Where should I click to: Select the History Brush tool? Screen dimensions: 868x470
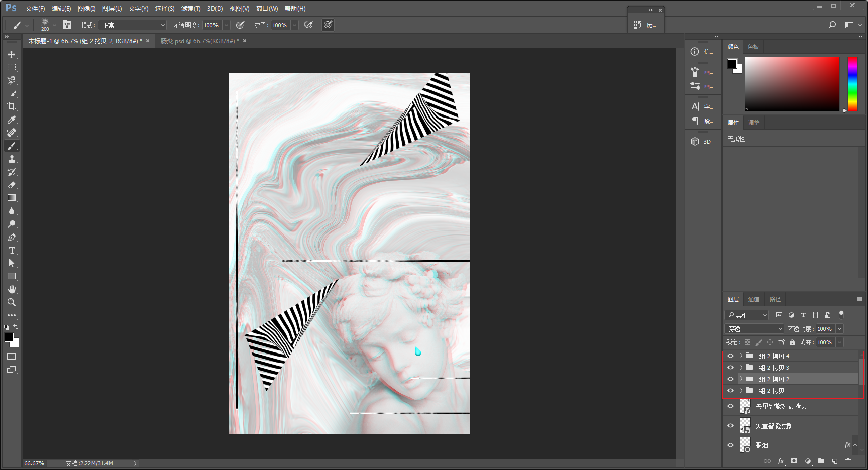pyautogui.click(x=12, y=172)
